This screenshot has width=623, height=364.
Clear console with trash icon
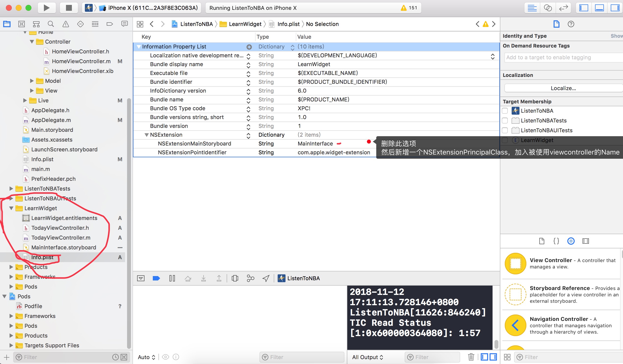[x=471, y=357]
